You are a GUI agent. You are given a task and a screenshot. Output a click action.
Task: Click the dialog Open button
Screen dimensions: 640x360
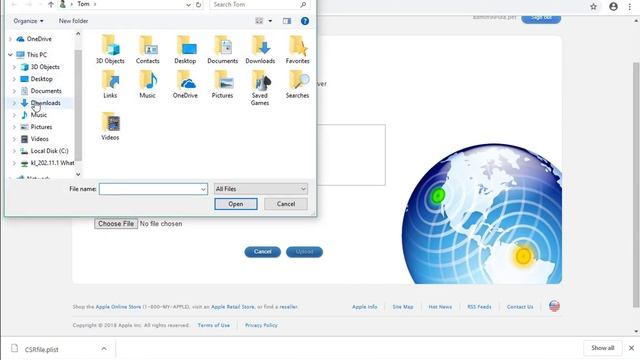(236, 204)
